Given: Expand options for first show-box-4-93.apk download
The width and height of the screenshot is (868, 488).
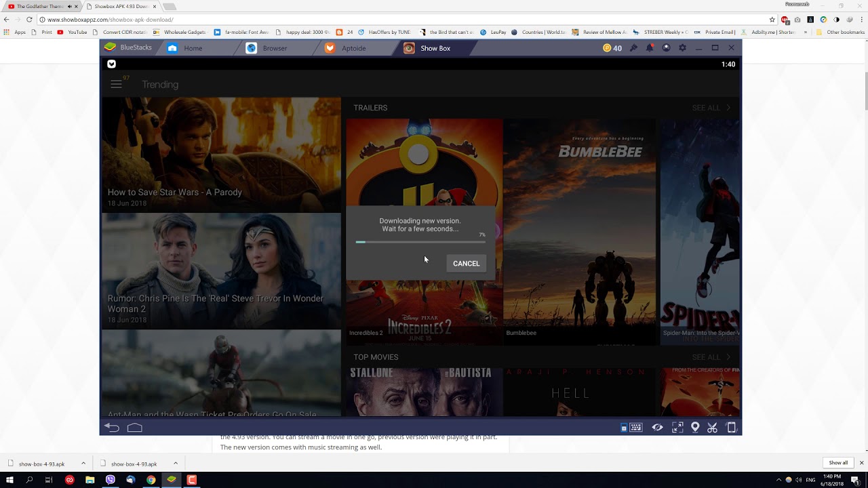Looking at the screenshot, I should click(x=83, y=464).
